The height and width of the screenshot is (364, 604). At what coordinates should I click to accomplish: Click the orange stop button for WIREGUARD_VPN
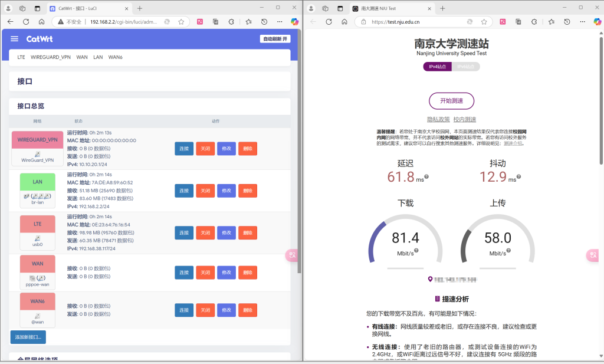(205, 149)
